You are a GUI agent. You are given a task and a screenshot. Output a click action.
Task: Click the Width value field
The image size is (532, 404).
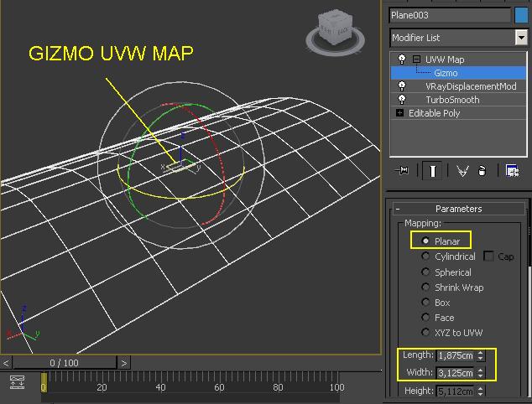[456, 373]
